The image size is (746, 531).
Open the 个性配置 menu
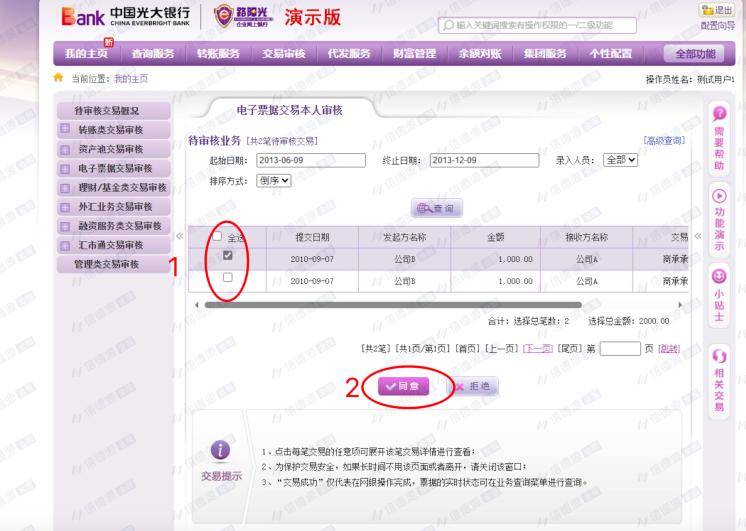click(611, 54)
